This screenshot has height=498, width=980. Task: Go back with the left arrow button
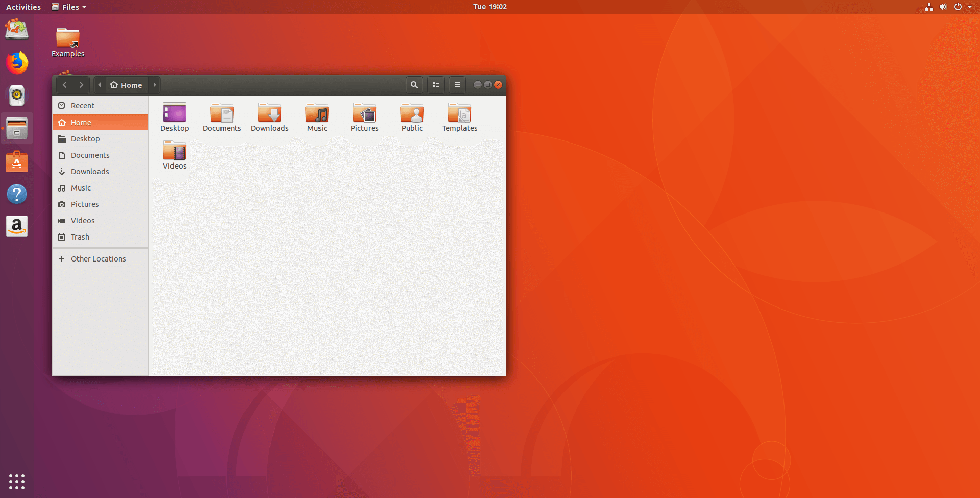65,85
